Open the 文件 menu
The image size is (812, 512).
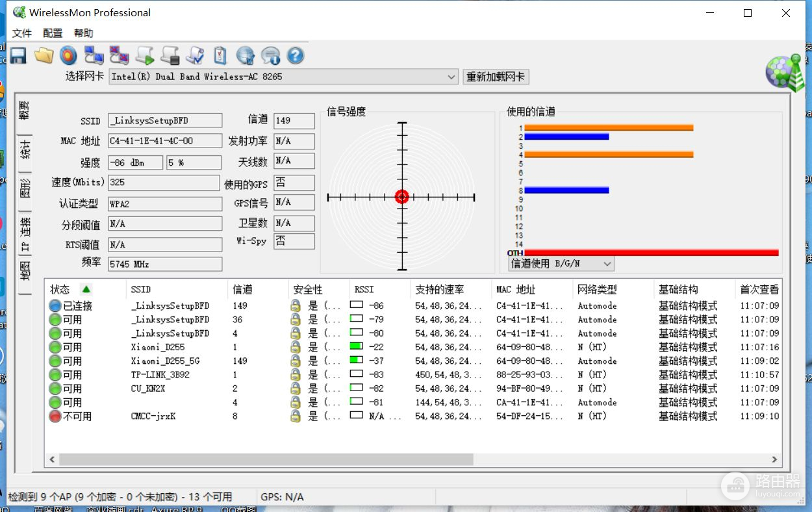tap(22, 33)
